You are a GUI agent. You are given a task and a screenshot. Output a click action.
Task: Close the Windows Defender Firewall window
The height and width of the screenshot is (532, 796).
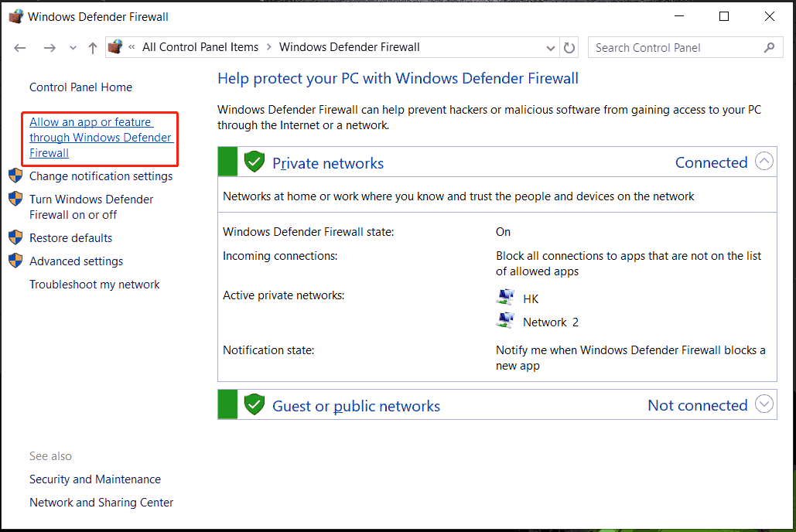770,16
